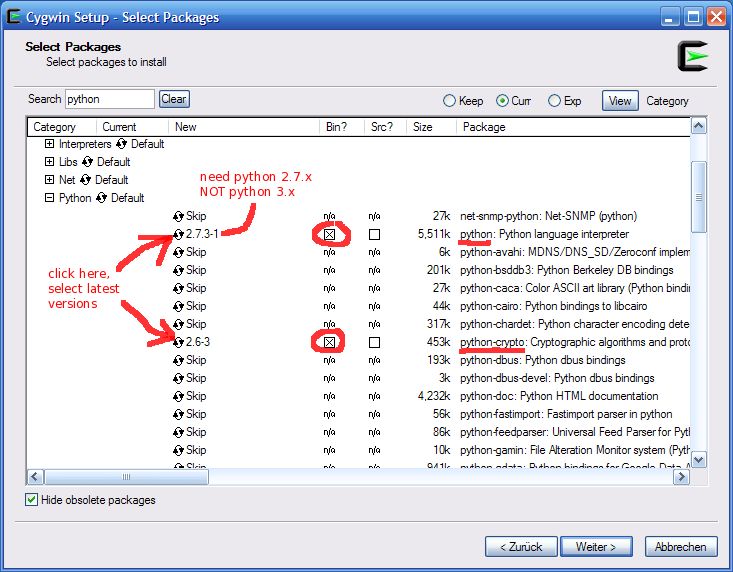Click package text python-doc: Python HTML documentation
Image resolution: width=733 pixels, height=572 pixels.
click(559, 396)
